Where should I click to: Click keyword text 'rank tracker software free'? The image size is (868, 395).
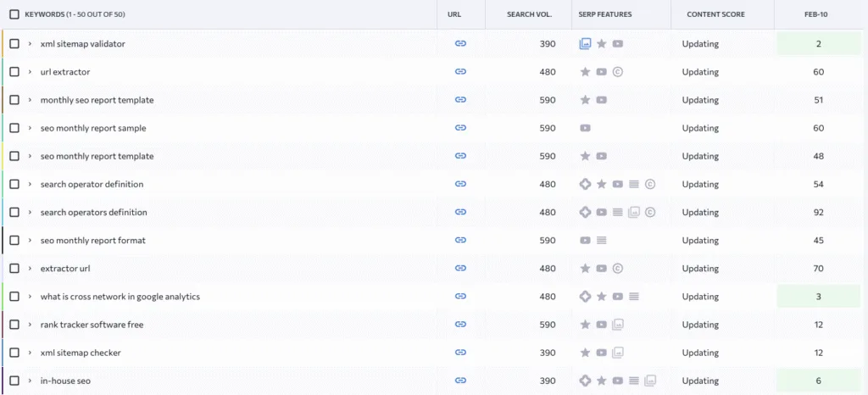tap(92, 325)
